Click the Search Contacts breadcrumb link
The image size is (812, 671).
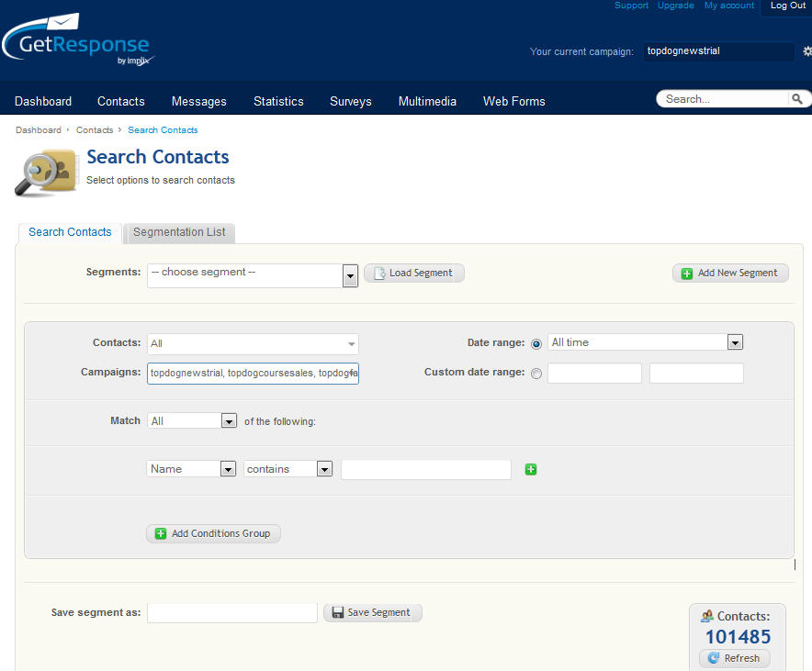163,129
